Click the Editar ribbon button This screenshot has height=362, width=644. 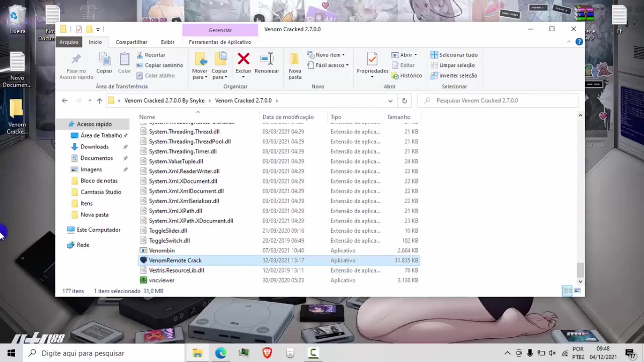pos(403,65)
